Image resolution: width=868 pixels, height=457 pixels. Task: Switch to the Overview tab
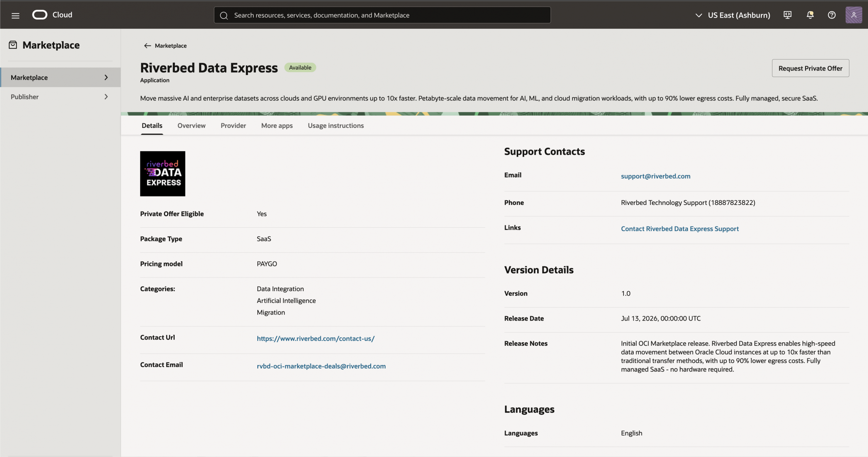coord(192,126)
